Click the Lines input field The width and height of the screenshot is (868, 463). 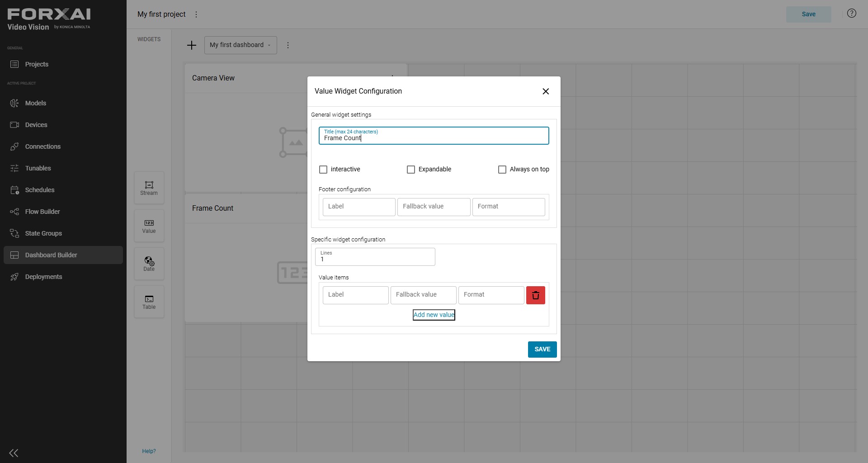[375, 257]
